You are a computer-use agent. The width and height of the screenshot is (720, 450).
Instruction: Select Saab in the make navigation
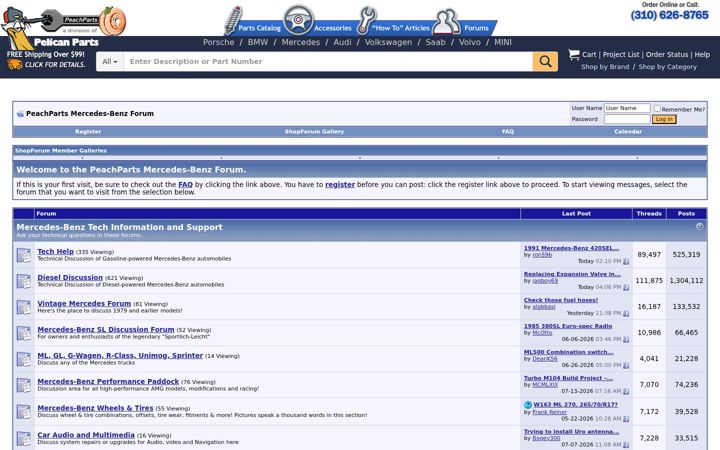[435, 42]
